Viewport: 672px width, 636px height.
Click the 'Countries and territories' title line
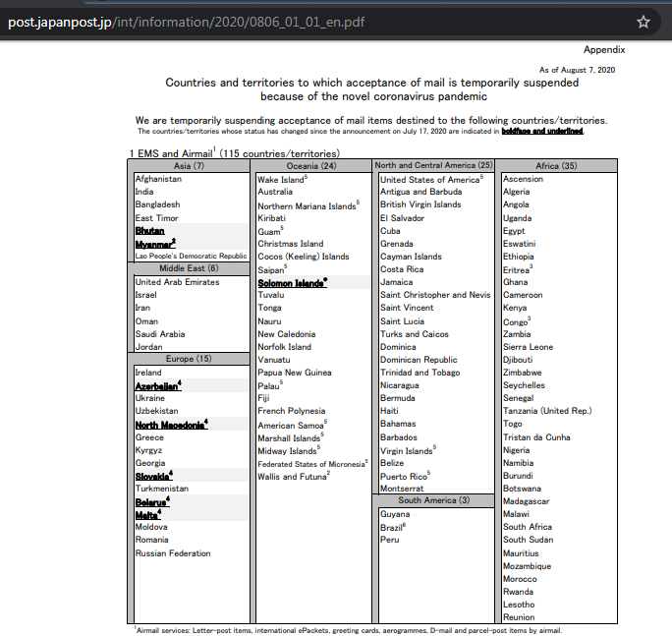click(x=372, y=83)
